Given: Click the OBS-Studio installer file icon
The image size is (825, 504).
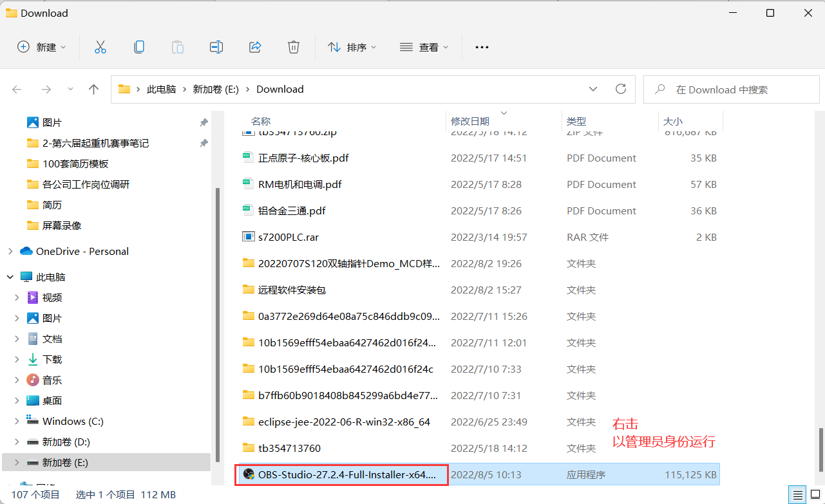Looking at the screenshot, I should [249, 474].
